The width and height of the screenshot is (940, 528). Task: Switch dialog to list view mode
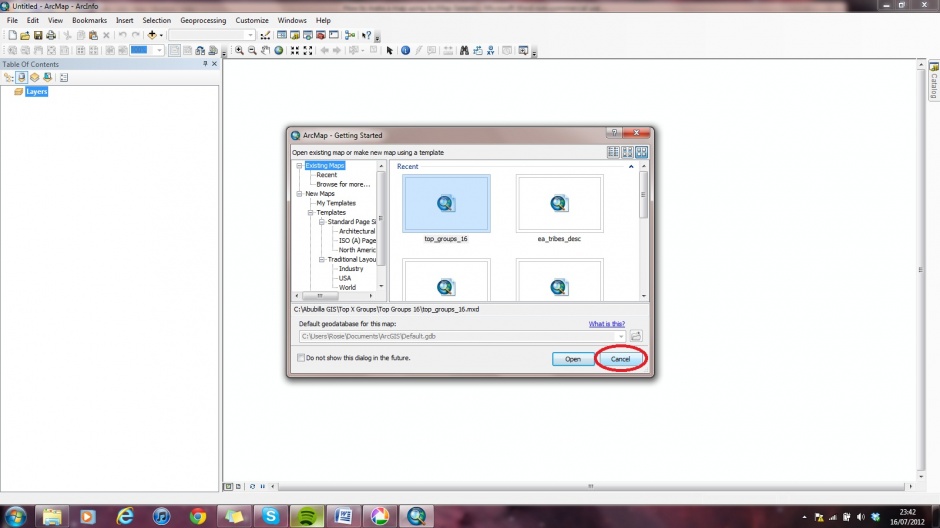point(613,152)
